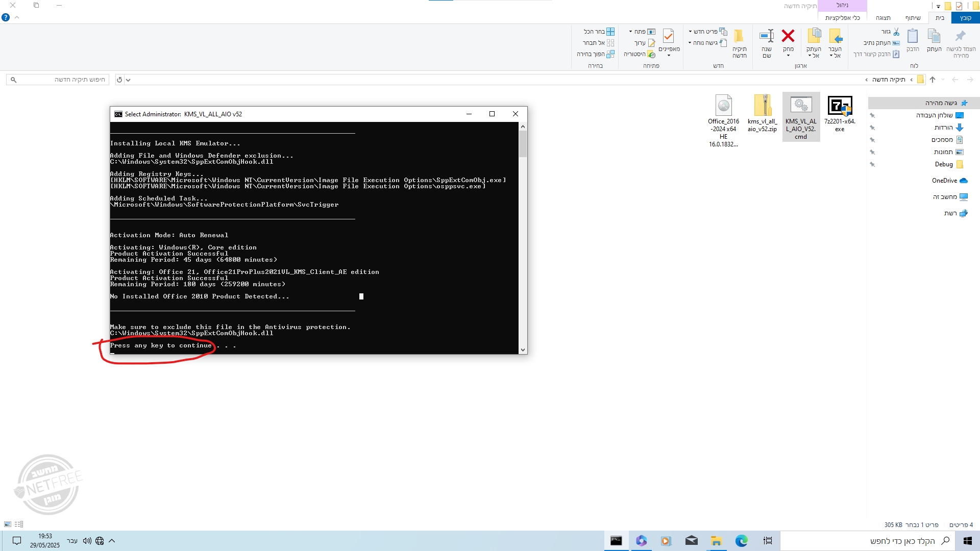
Task: Click Select all (בחר הכל)
Action: click(x=599, y=32)
